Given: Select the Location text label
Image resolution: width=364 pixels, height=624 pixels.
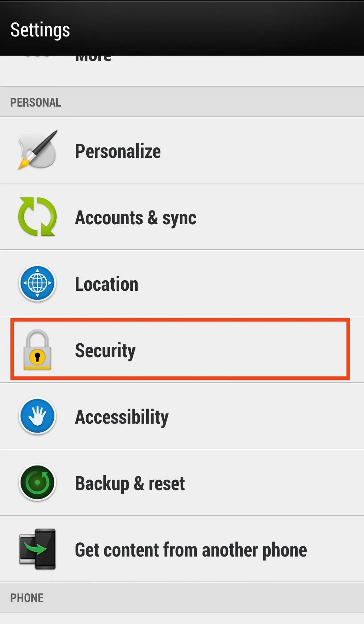Looking at the screenshot, I should click(107, 284).
